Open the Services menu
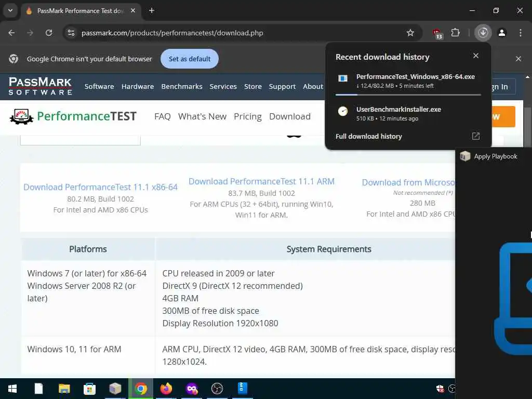532x399 pixels. click(223, 87)
